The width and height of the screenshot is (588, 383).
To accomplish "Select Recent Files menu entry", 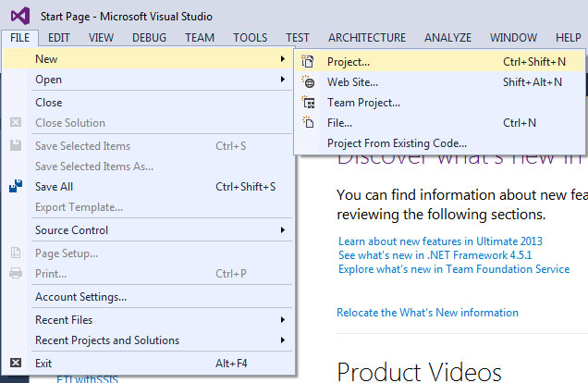I will click(148, 319).
